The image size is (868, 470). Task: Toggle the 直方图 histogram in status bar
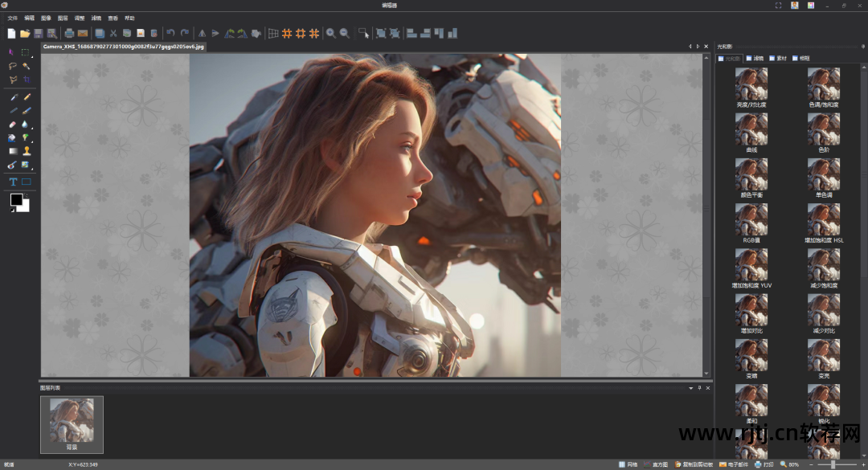[655, 464]
